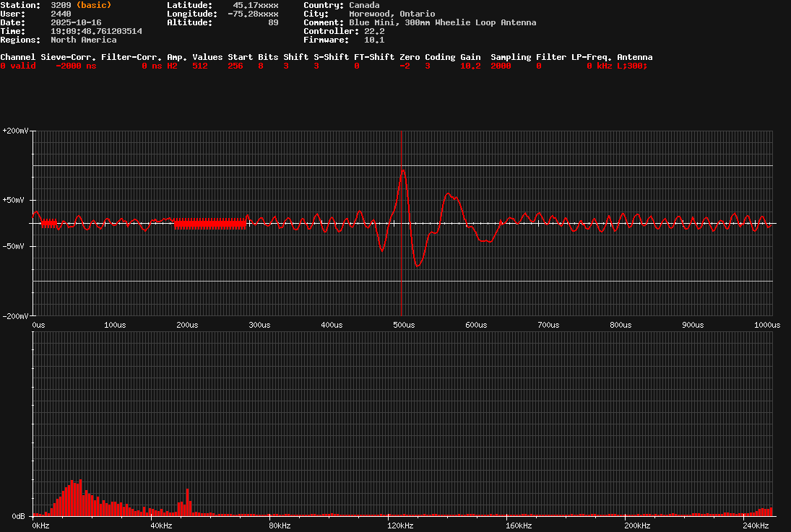Click the Bits value 8

coord(261,65)
